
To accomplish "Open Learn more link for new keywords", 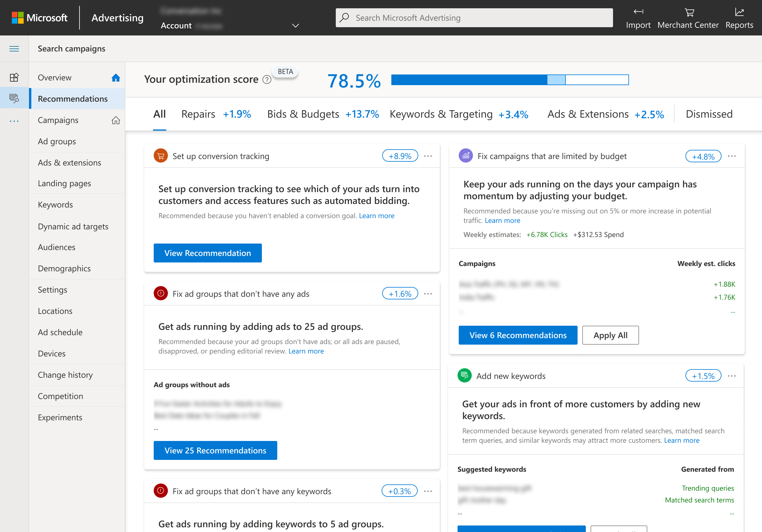I will [x=682, y=440].
